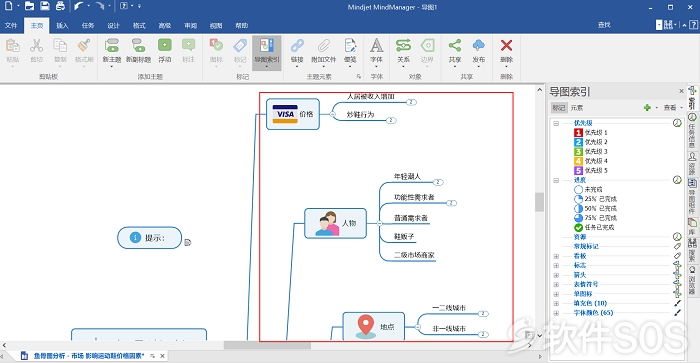Create a new document from the title bar
700x363 pixels.
click(8, 6)
